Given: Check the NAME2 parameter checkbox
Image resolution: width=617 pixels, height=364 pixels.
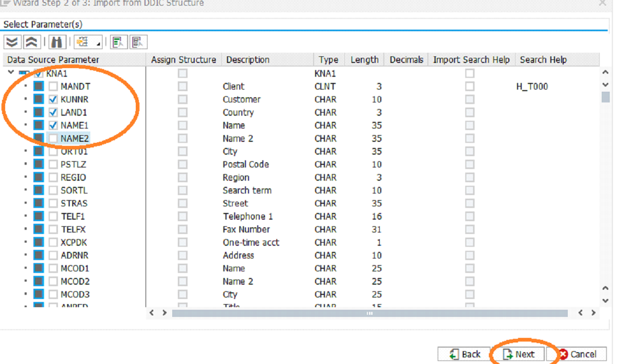Looking at the screenshot, I should pyautogui.click(x=54, y=138).
